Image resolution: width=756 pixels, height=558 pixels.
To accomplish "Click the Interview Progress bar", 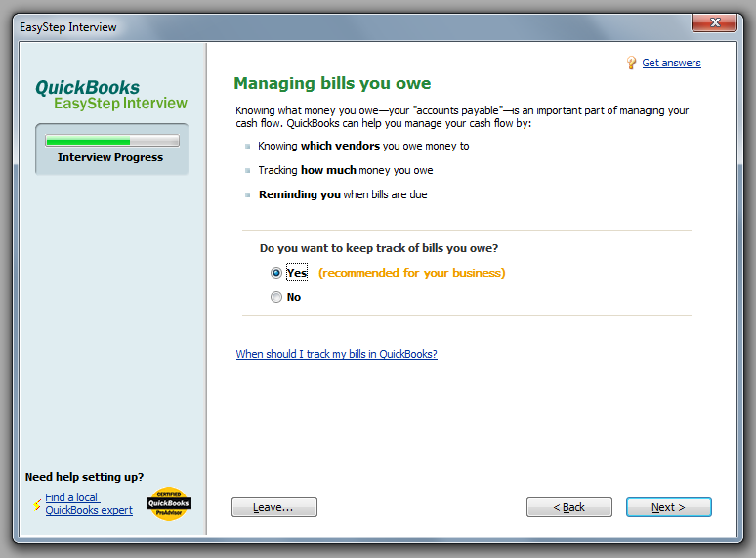I will pos(112,141).
